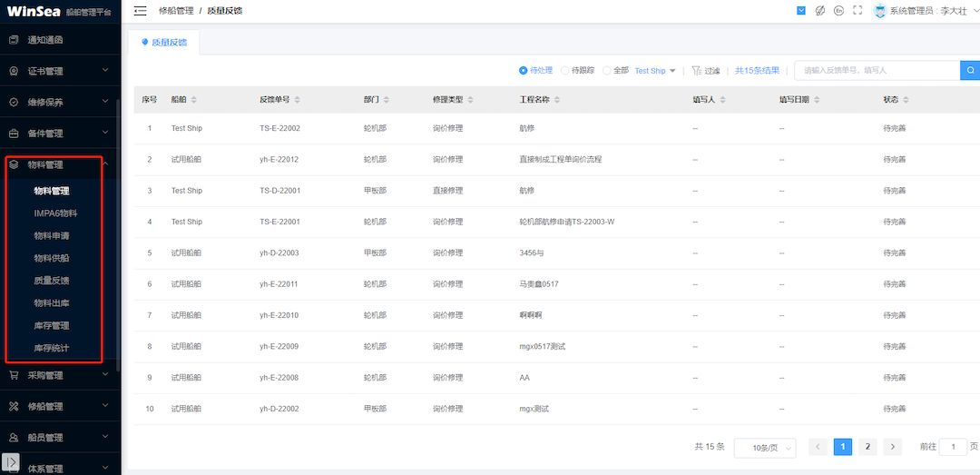This screenshot has width=980, height=475.
Task: Click the expand panel arrow at bottom-left
Action: pyautogui.click(x=11, y=460)
